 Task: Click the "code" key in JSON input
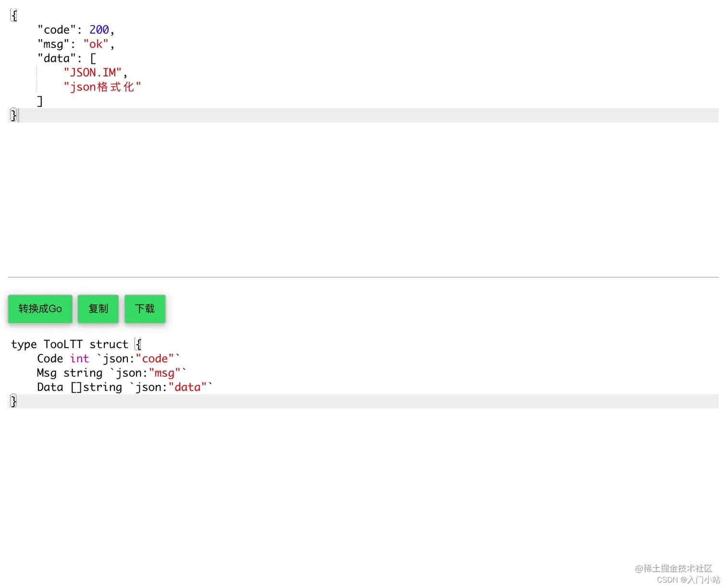coord(57,30)
